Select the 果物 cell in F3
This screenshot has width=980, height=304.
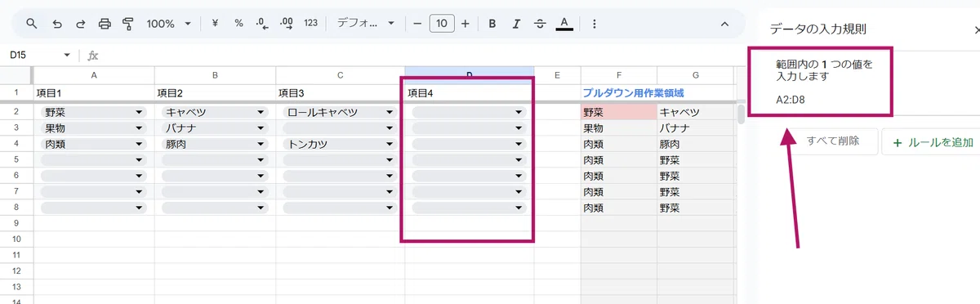[618, 128]
